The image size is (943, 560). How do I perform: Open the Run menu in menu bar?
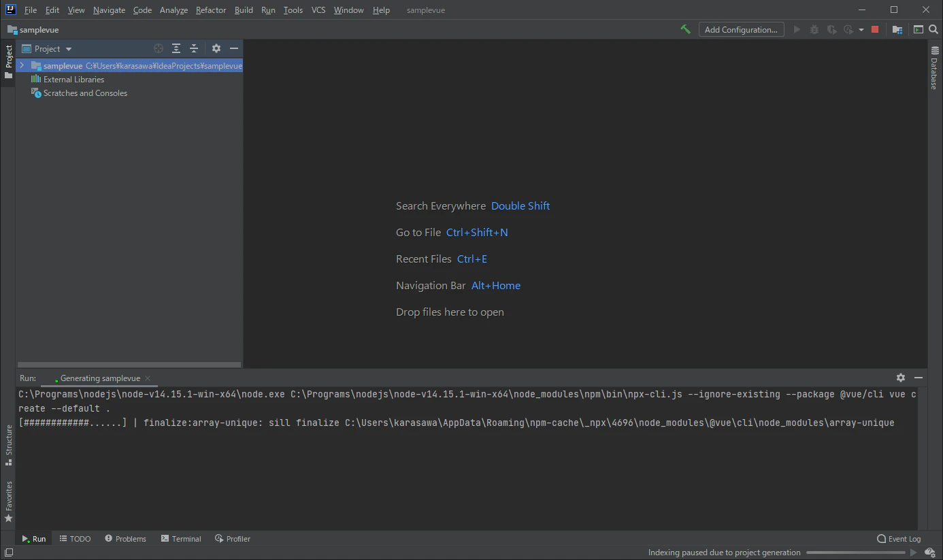point(268,10)
